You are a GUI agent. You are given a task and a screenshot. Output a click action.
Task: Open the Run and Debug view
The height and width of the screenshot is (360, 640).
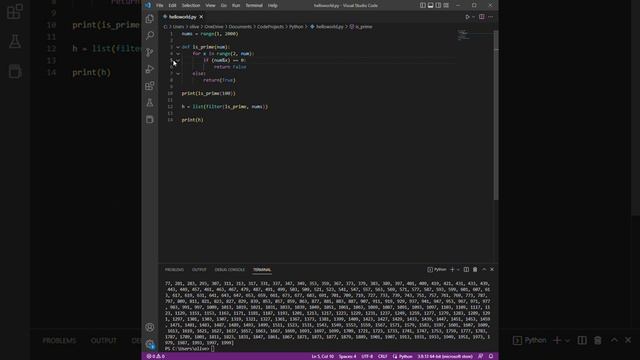tap(150, 69)
